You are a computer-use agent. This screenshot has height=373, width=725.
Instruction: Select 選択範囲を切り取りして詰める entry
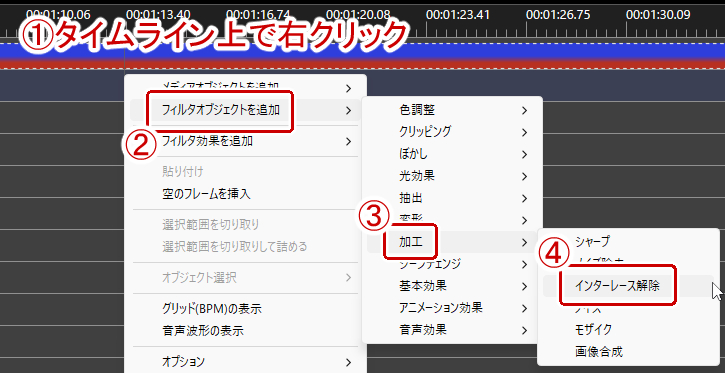point(246,246)
